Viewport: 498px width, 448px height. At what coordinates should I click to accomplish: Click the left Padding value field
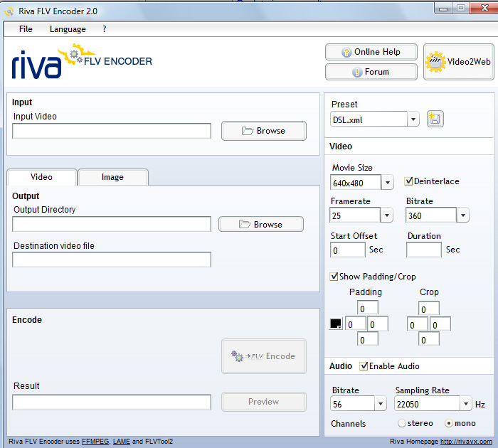click(x=356, y=324)
